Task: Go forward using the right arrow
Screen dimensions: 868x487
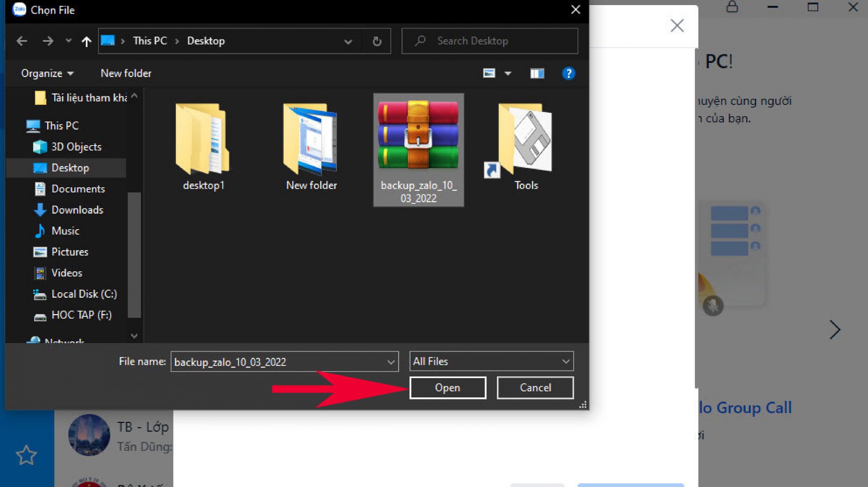Action: pyautogui.click(x=48, y=41)
